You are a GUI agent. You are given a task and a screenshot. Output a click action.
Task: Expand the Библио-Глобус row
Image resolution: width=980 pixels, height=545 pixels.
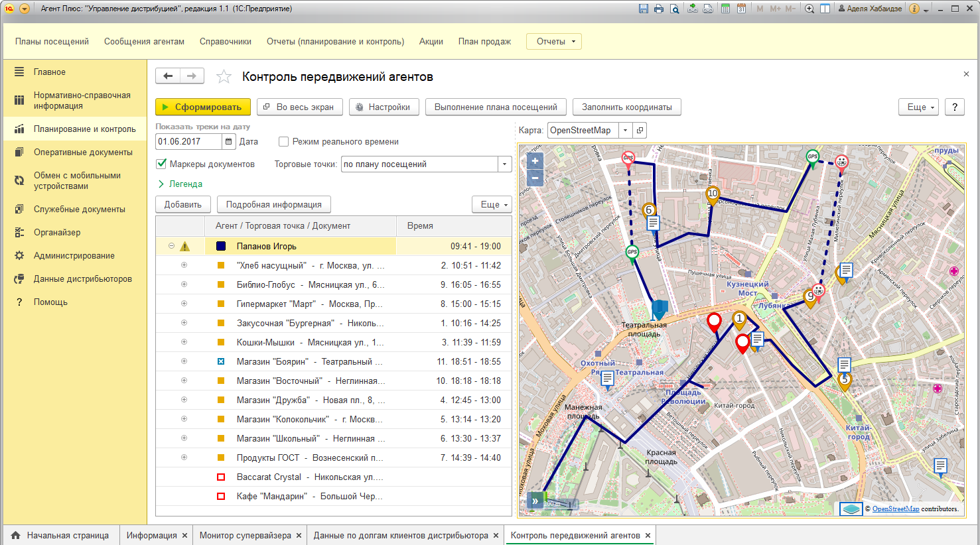184,284
